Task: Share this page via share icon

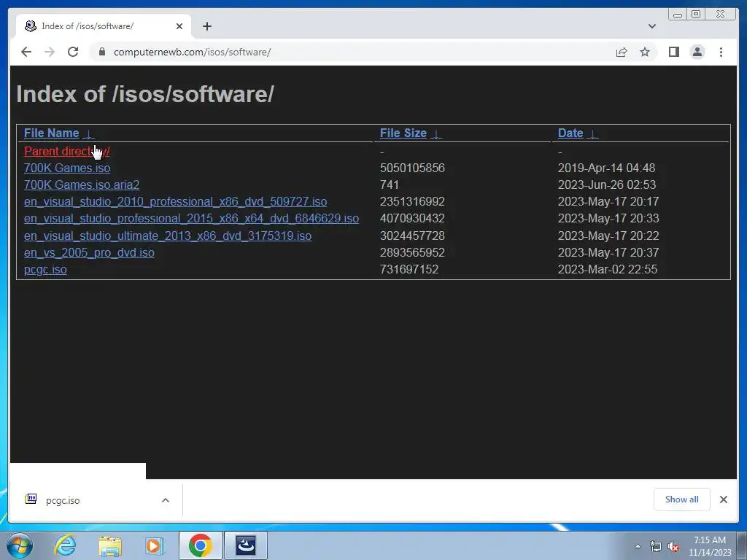Action: point(622,52)
